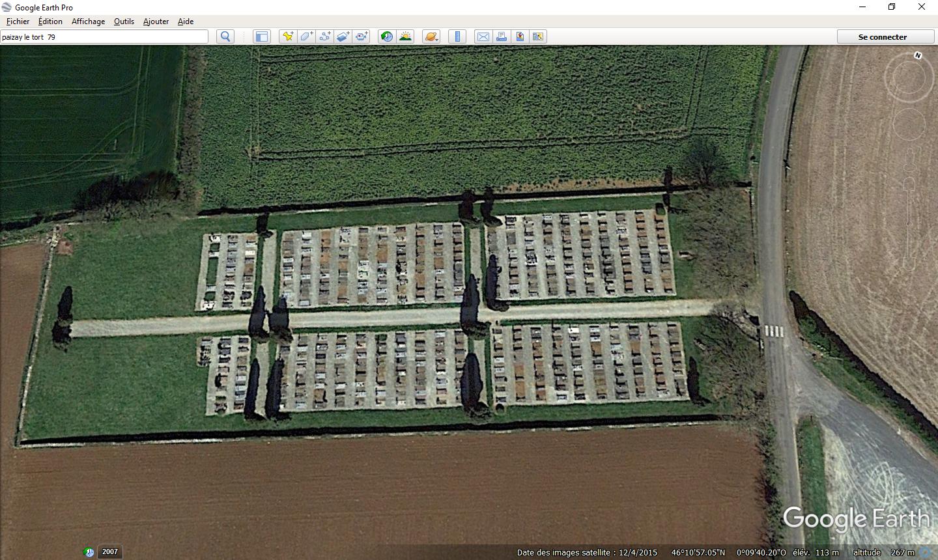Click the search magnifier button

coord(225,36)
